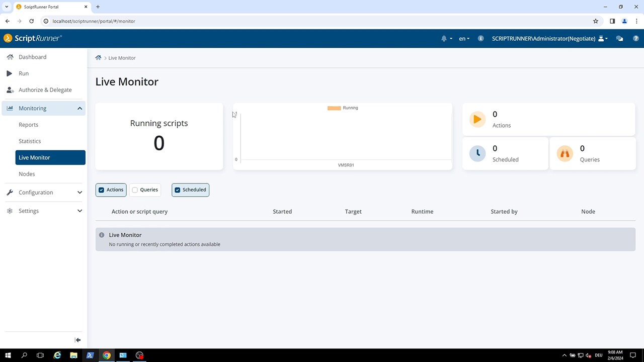
Task: Open the browser side panel icon
Action: click(x=612, y=21)
